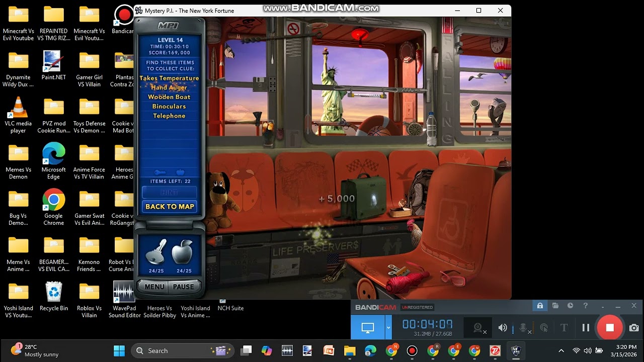Toggle the Bandicam lock icon
Viewport: 644px width, 362px height.
540,306
